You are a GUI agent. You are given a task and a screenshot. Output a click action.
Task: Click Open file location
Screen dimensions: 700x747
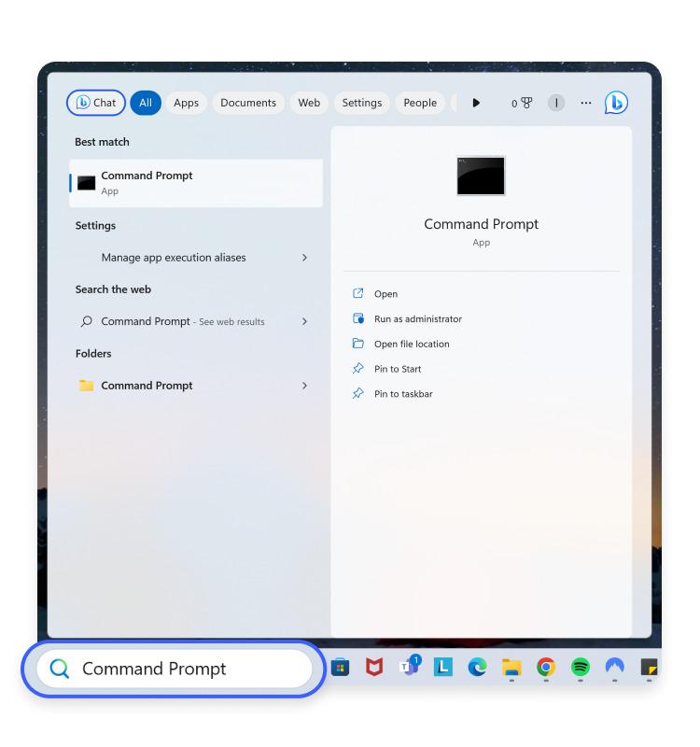point(412,344)
